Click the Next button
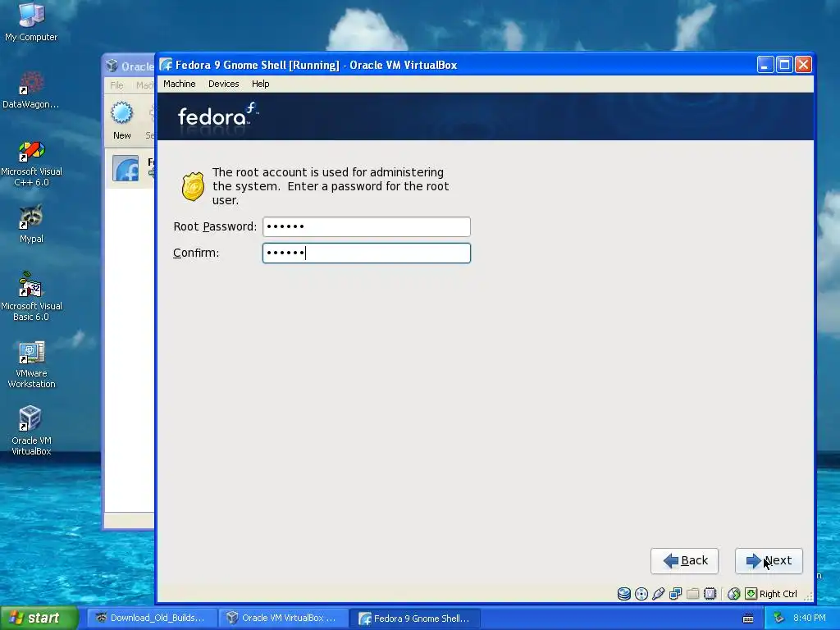Screen dimensions: 840x630 769,561
